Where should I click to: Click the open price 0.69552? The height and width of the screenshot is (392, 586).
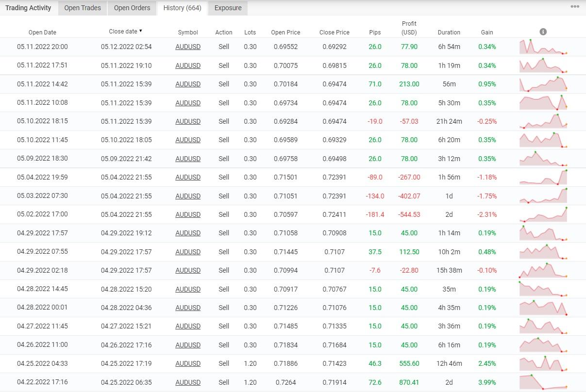pos(285,47)
